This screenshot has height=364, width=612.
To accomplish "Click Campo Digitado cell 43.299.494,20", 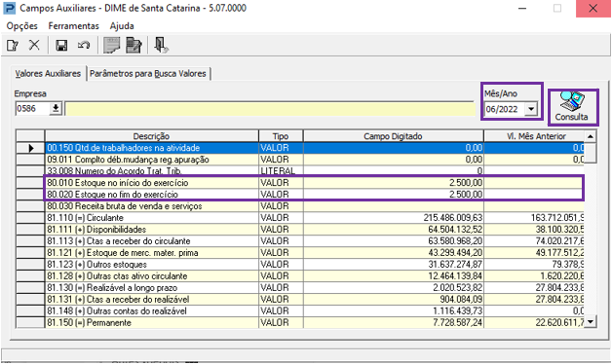I will pos(393,253).
